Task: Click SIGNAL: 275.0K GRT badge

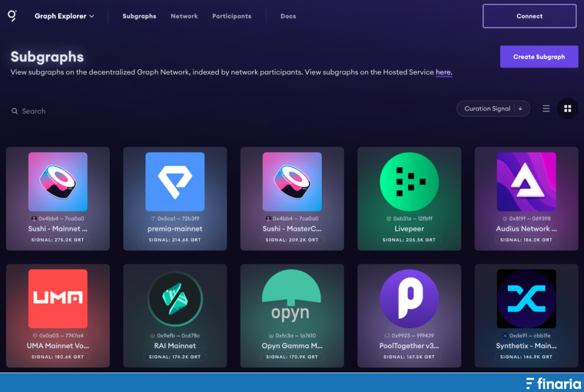Action: pyautogui.click(x=58, y=240)
